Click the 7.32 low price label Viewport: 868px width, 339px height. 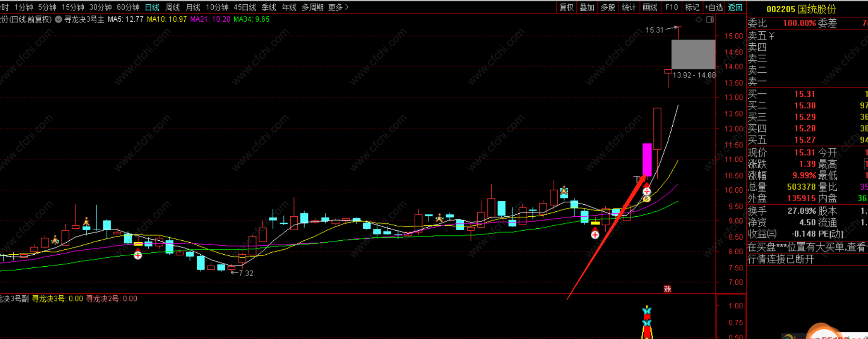click(x=246, y=273)
